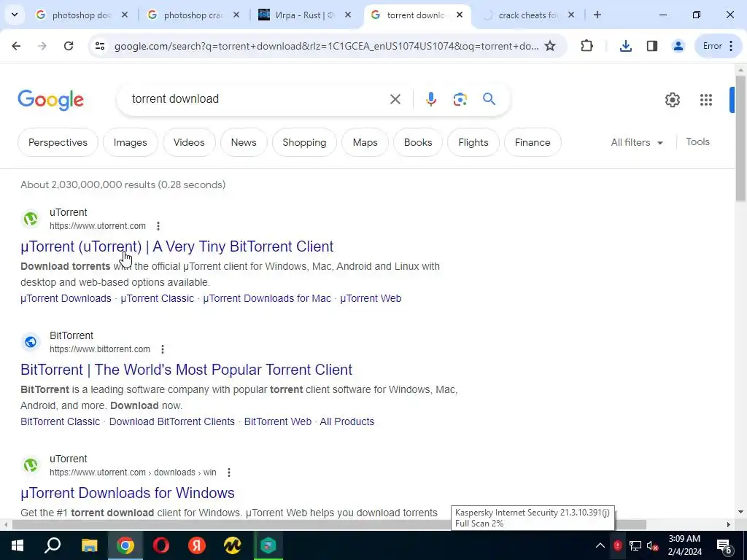Show hidden system tray icons
Screen dimensions: 747x560
600,545
